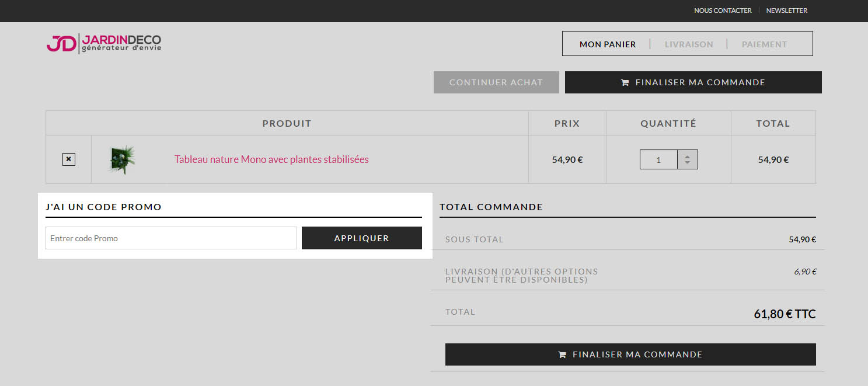868x386 pixels.
Task: Remove product with the X icon
Action: point(69,159)
